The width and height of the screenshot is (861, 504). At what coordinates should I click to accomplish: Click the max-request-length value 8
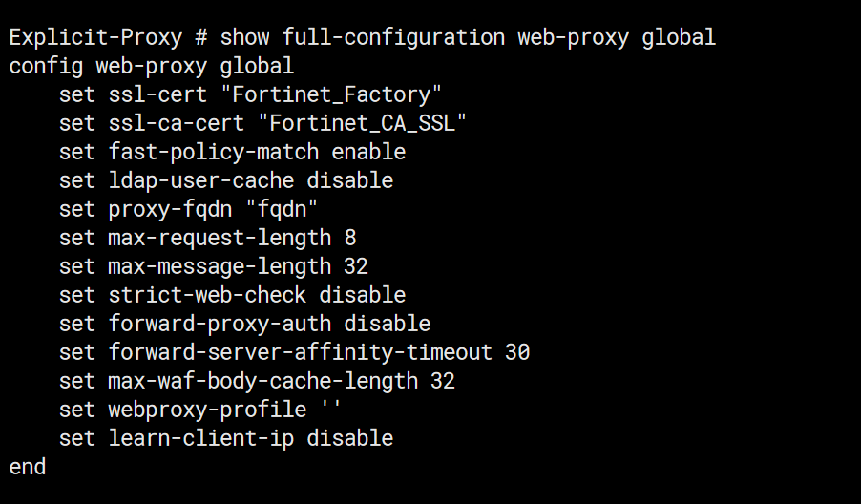point(350,238)
